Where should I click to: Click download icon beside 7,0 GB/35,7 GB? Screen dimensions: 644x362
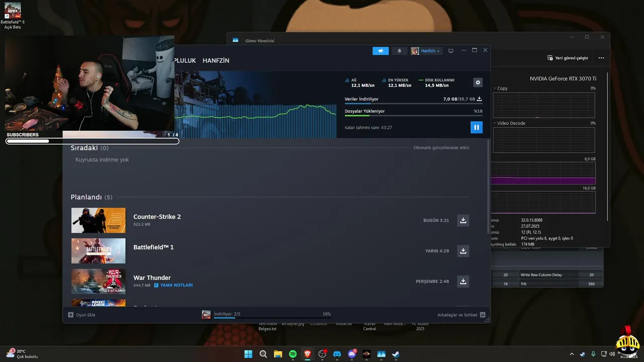point(479,99)
